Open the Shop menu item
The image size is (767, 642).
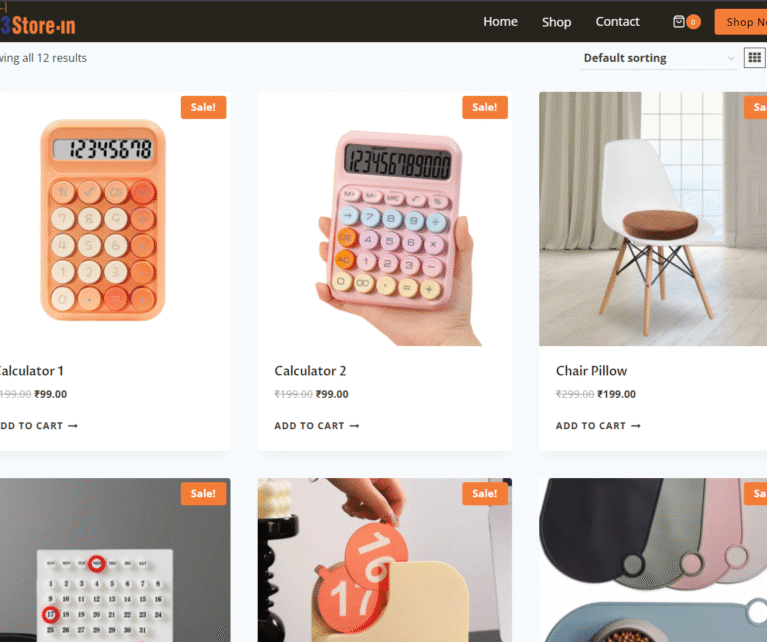556,22
